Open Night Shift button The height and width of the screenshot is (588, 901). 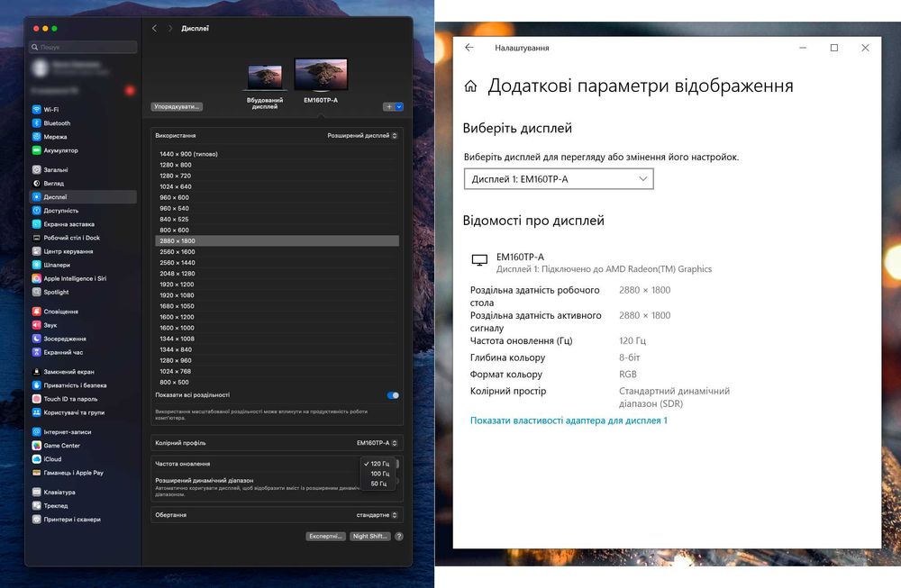(x=369, y=537)
